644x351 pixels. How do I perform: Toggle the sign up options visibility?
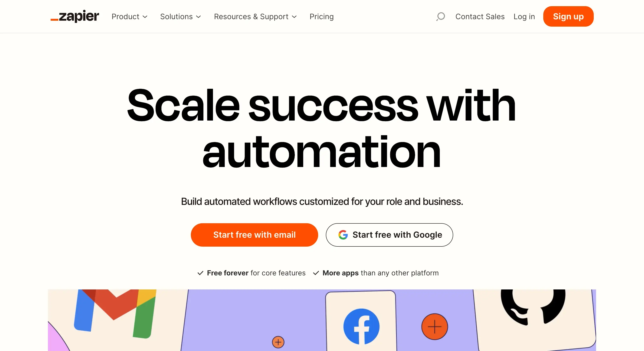coord(568,16)
